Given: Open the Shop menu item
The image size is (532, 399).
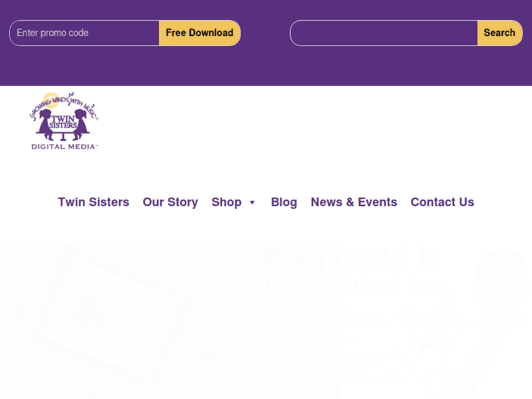Looking at the screenshot, I should click(226, 202).
